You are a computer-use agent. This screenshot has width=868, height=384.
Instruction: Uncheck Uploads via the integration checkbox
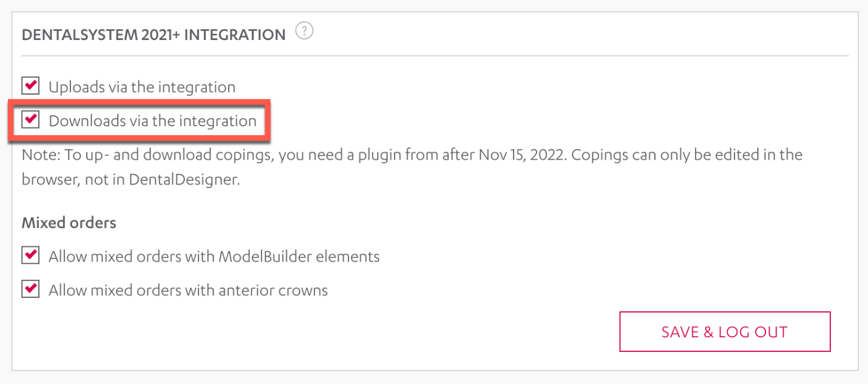pyautogui.click(x=30, y=86)
